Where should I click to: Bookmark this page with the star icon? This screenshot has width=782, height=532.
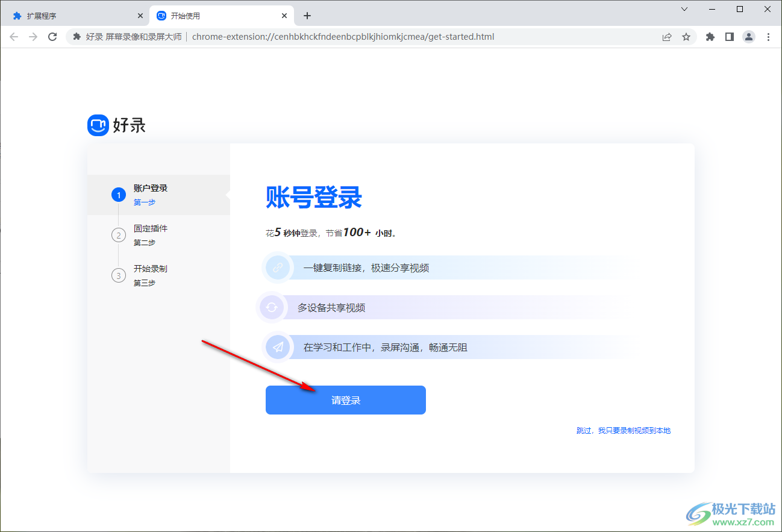686,37
